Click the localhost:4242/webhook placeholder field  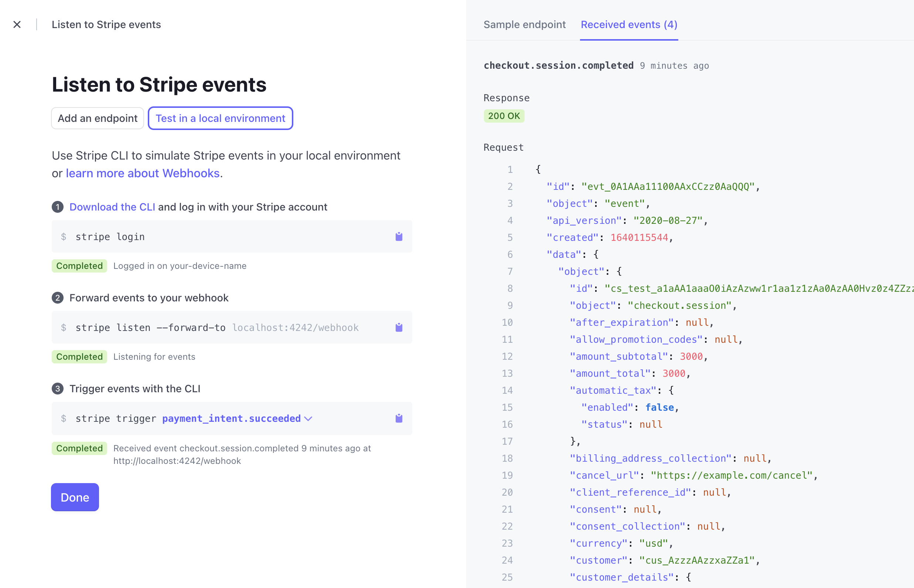point(296,327)
